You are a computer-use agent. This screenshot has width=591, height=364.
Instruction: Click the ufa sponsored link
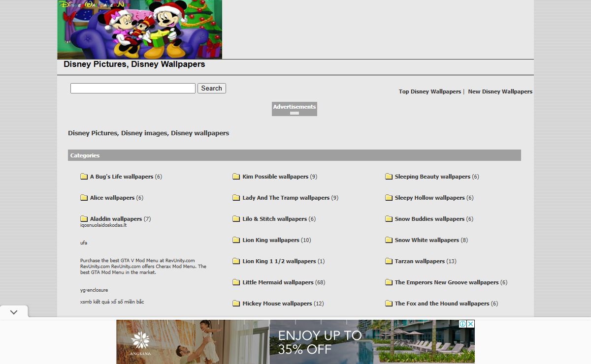[x=84, y=243]
